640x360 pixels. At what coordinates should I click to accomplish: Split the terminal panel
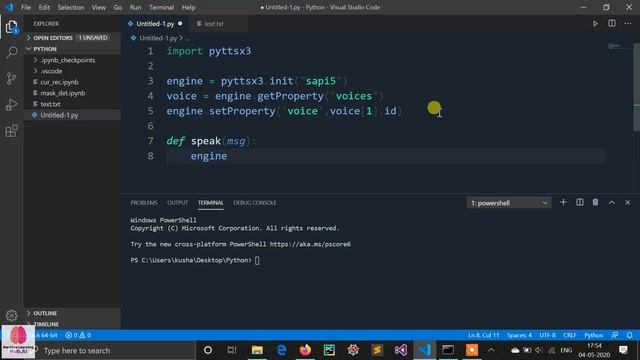pyautogui.click(x=580, y=202)
